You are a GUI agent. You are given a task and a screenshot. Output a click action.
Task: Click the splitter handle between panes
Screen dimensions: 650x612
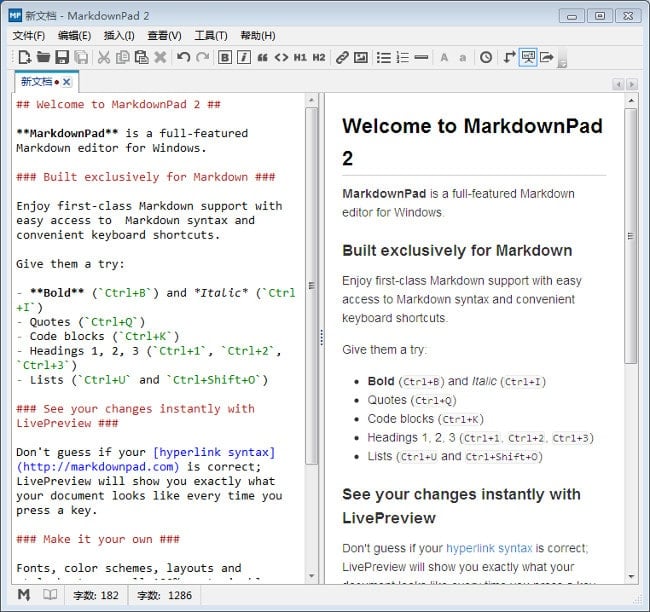click(321, 338)
